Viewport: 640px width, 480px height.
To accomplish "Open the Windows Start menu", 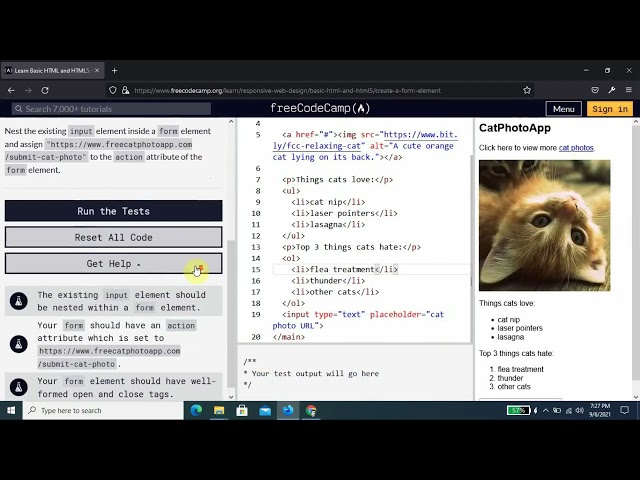I will pos(11,410).
